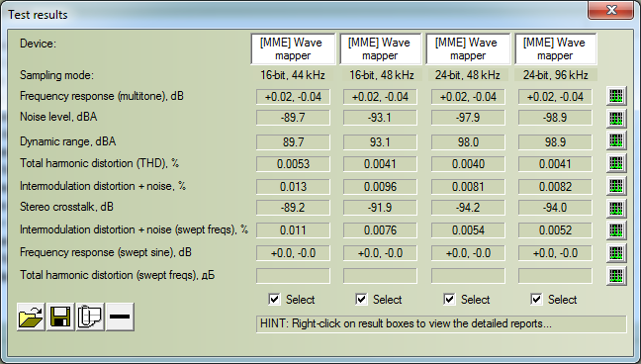Screen dimensions: 641x364
Task: Click intermodulation value 0.0096
Action: click(x=380, y=187)
